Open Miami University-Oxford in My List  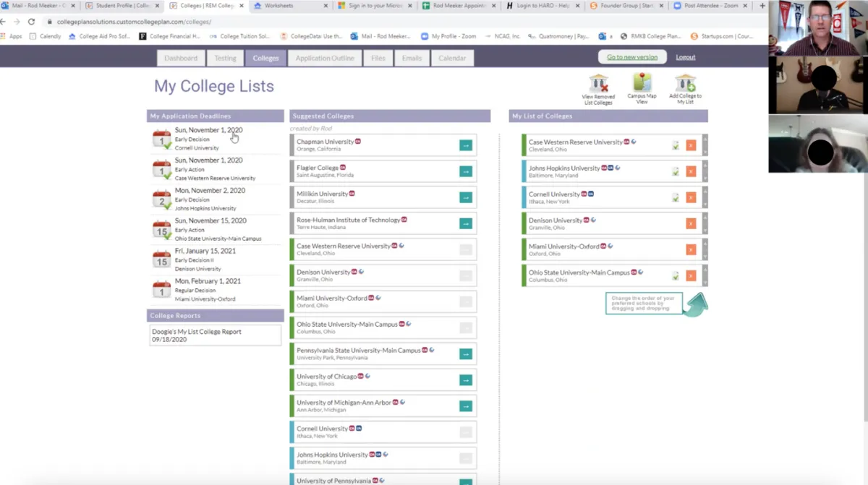[x=563, y=246]
